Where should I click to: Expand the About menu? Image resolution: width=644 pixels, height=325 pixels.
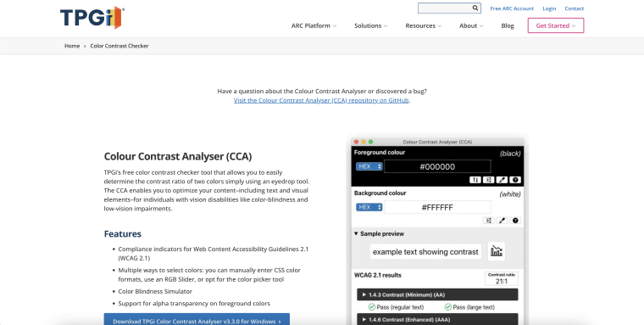coord(471,25)
